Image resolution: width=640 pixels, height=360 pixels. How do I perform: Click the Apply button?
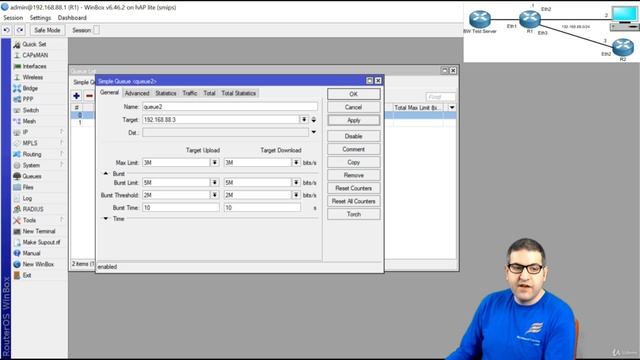(x=353, y=120)
